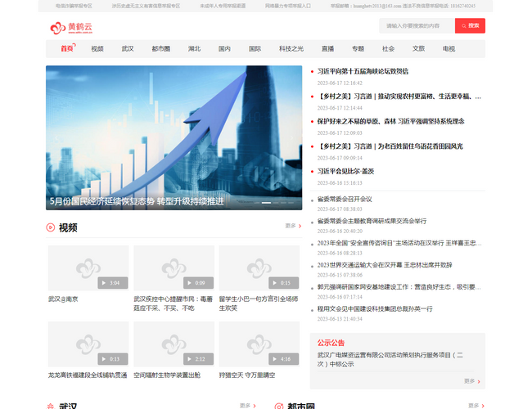Play the 3:04 video 武汉@南京
This screenshot has width=532, height=409.
[88, 268]
